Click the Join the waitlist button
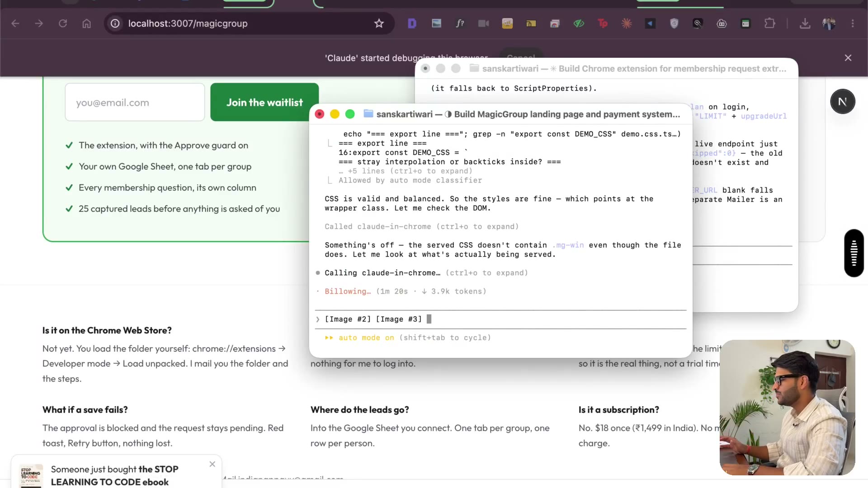The width and height of the screenshot is (868, 488). 264,102
